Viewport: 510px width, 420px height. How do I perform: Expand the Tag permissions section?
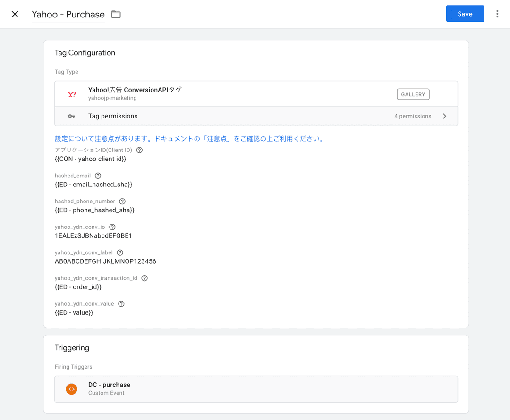pos(444,116)
